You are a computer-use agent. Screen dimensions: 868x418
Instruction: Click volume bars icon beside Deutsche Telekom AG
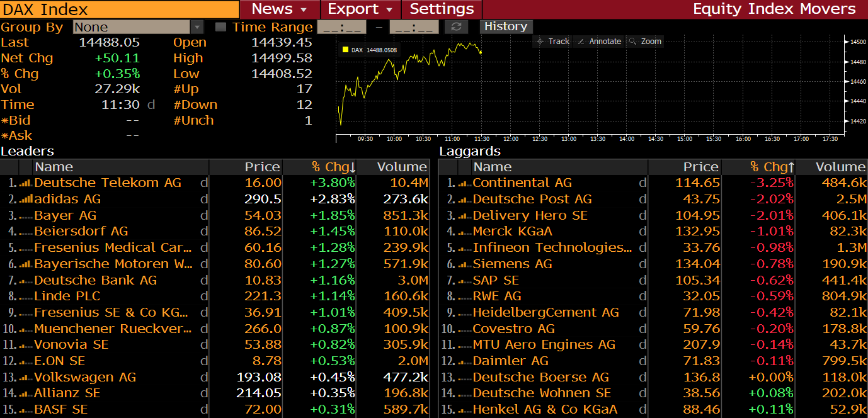(25, 183)
